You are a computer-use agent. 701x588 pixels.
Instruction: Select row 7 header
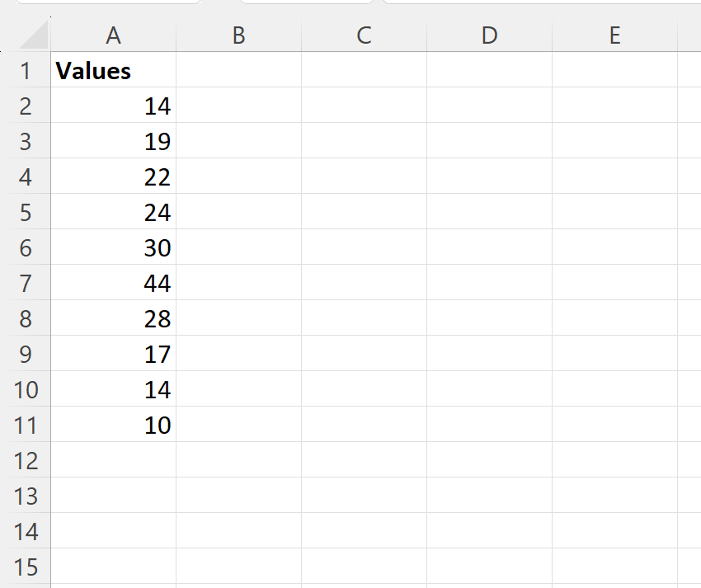coord(26,283)
